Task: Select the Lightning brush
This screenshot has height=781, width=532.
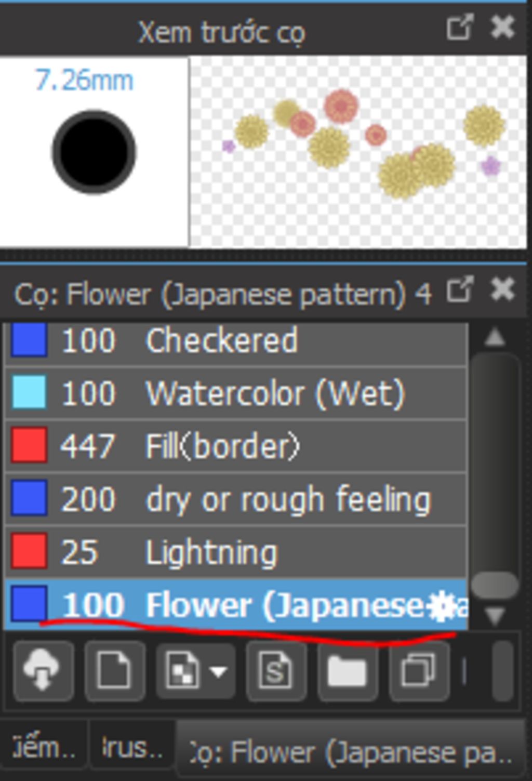Action: point(211,552)
